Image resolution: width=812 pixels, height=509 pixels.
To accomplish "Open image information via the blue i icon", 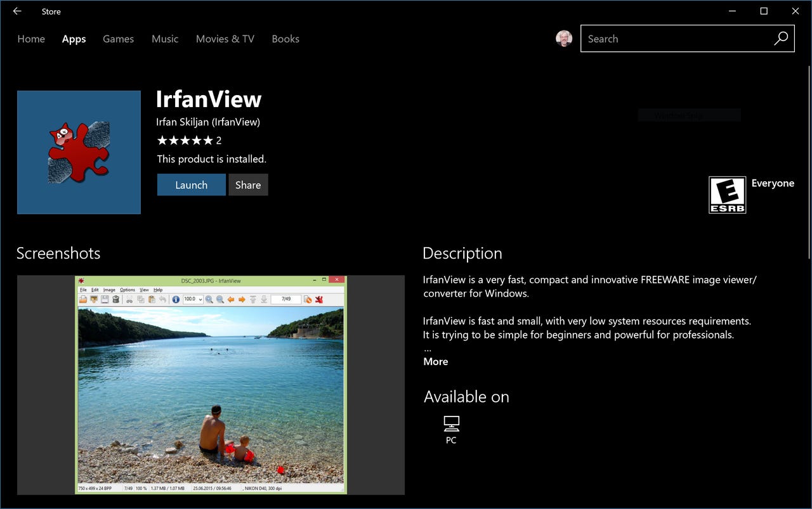I will [x=175, y=299].
